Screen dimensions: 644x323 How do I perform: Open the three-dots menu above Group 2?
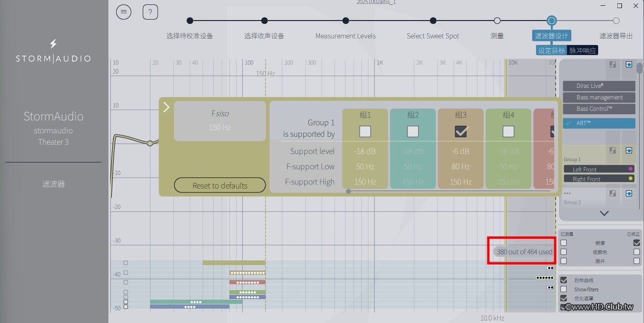pyautogui.click(x=567, y=194)
